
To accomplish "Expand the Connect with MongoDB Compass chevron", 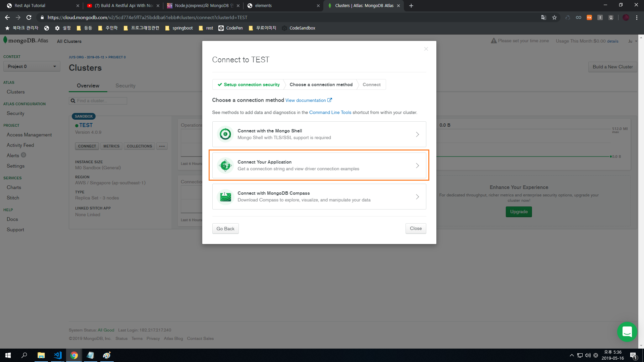I will [x=418, y=197].
